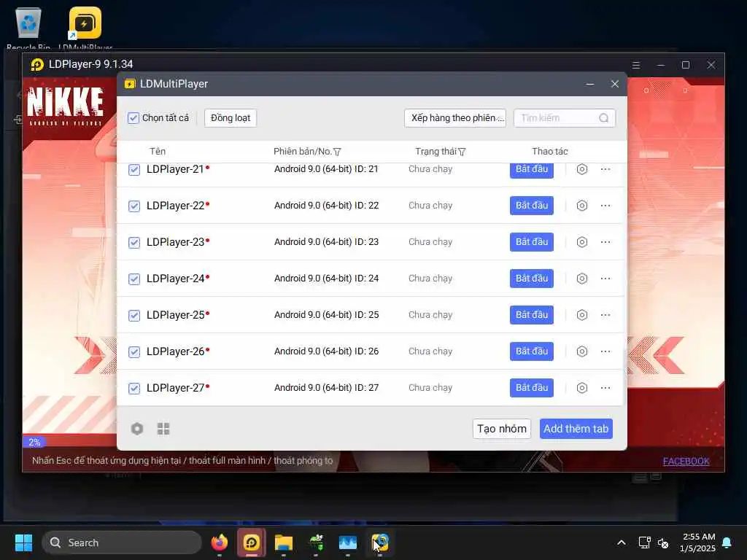Screen dimensions: 747x560
Task: Click Bắt đầu for LDPlayer-21
Action: [532, 169]
